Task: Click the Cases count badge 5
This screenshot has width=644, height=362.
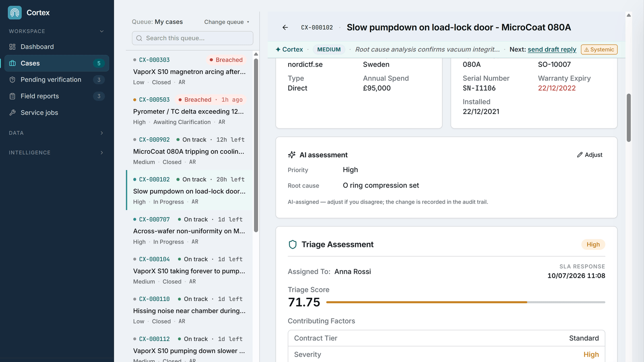Action: pos(99,63)
